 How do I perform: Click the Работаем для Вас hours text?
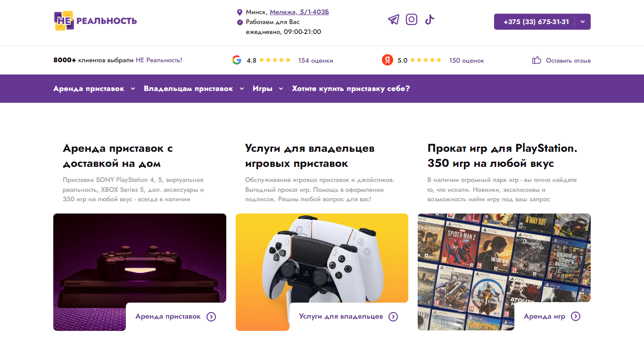click(x=283, y=27)
